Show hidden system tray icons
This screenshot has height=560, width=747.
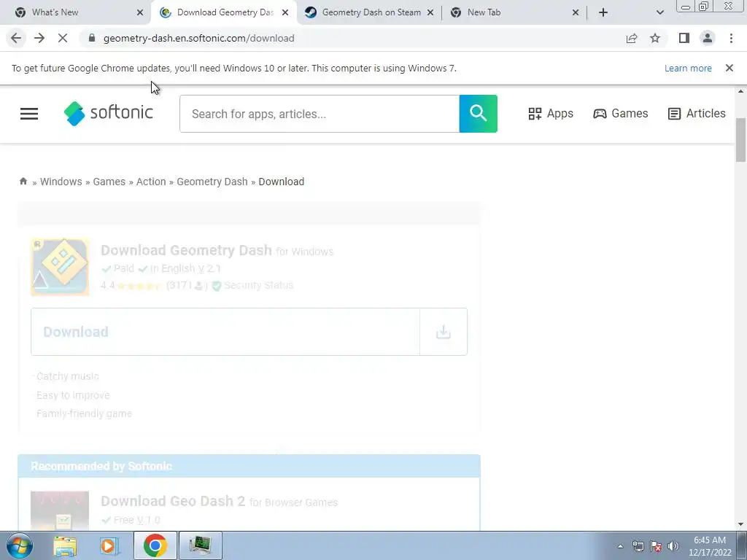click(x=620, y=546)
